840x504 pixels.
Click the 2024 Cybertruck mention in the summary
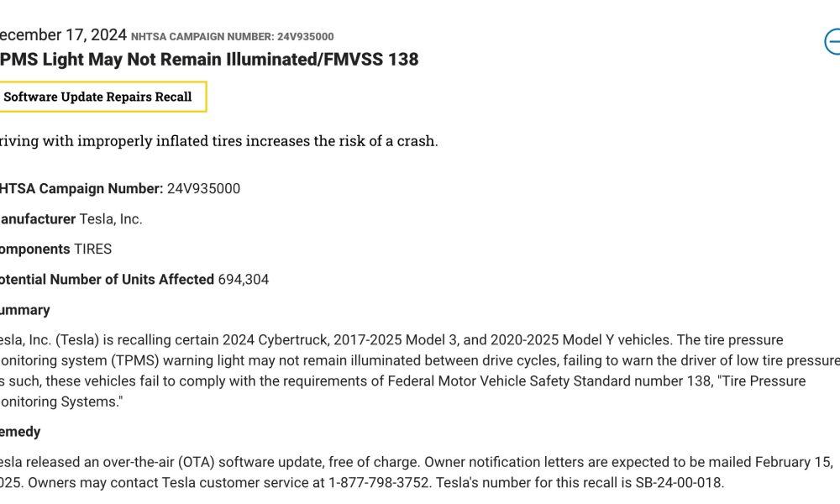[276, 340]
